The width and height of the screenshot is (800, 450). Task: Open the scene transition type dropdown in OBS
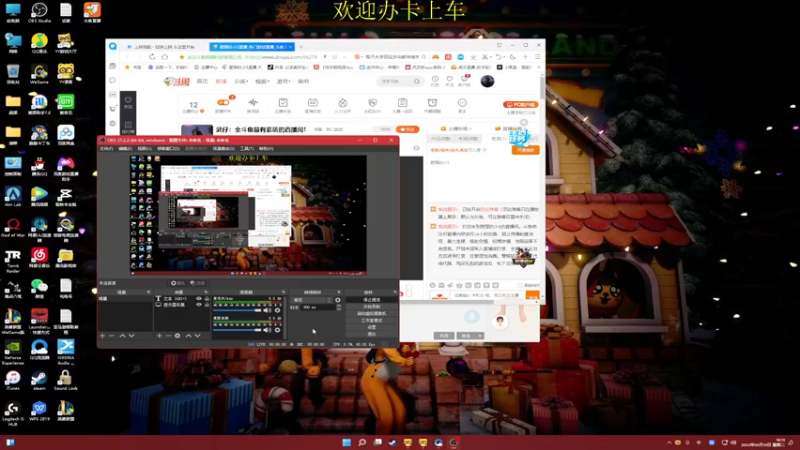(x=311, y=300)
